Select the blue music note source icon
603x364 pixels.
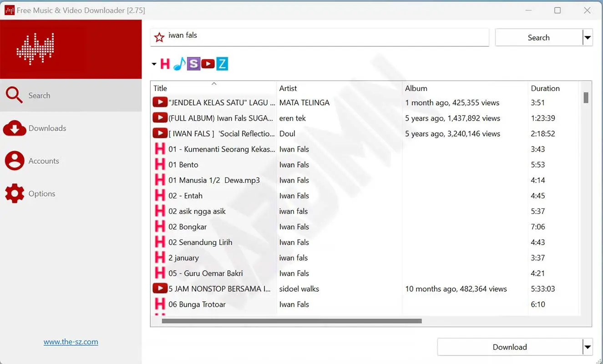click(x=179, y=64)
